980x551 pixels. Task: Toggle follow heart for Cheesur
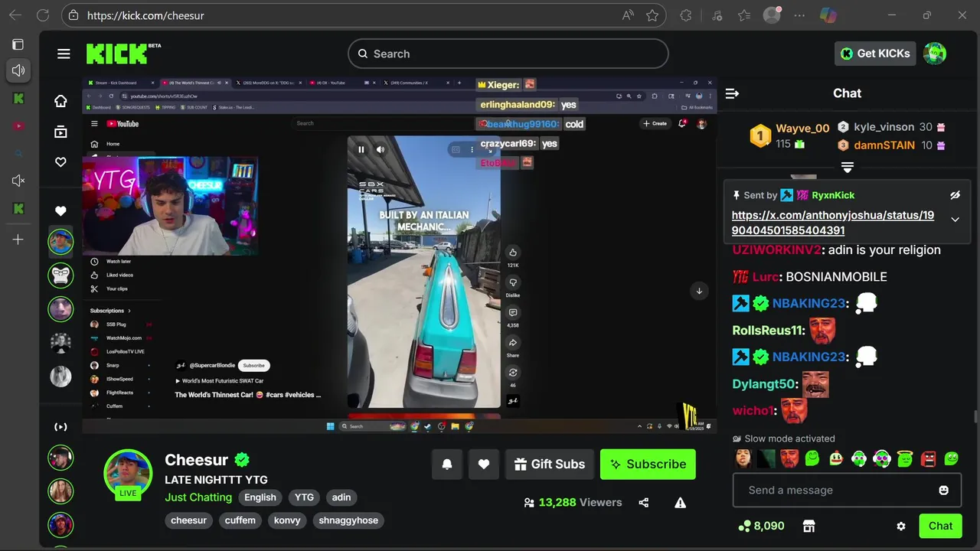[x=484, y=465]
